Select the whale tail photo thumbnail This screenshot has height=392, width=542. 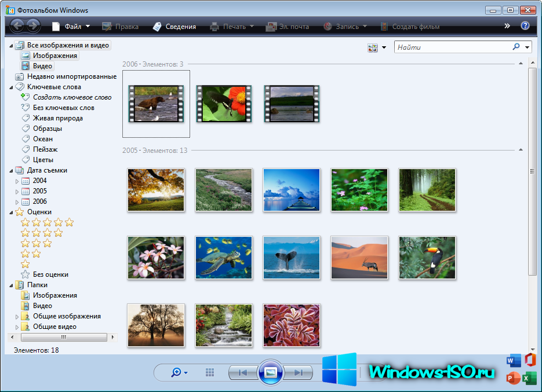point(292,258)
